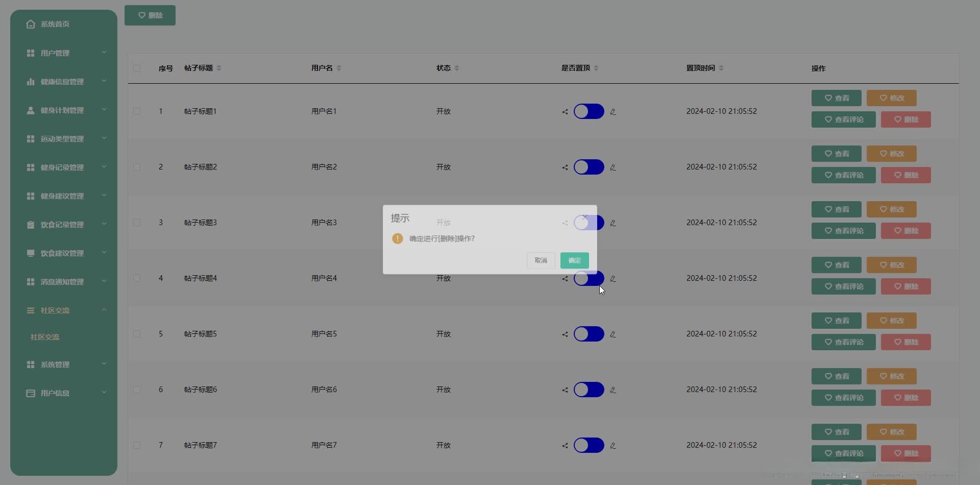Image resolution: width=980 pixels, height=485 pixels.
Task: Expand the 系统管理 menu chevron
Action: (104, 364)
